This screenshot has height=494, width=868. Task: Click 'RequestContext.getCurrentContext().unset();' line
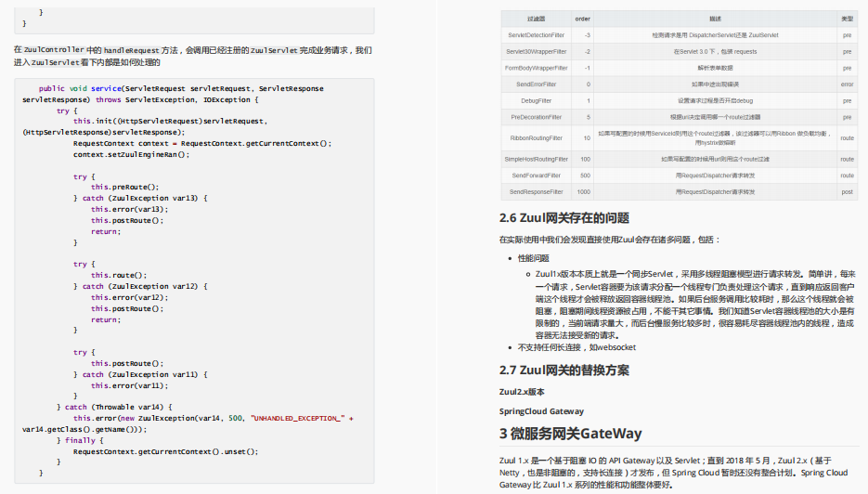click(x=165, y=451)
